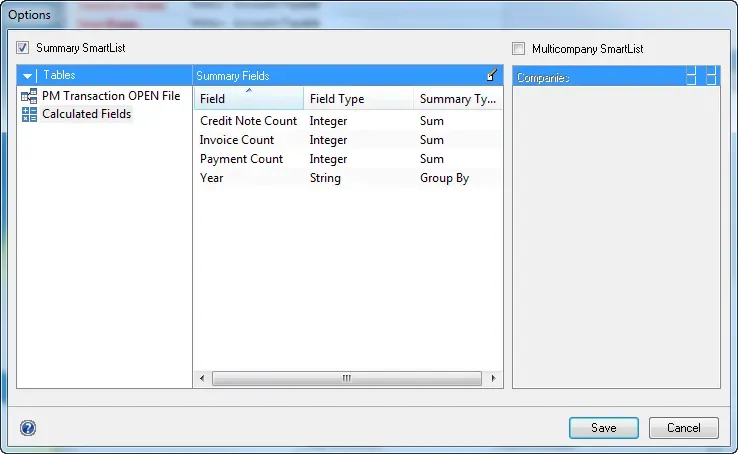Select the Year group-by field row
738x454 pixels.
coord(212,178)
